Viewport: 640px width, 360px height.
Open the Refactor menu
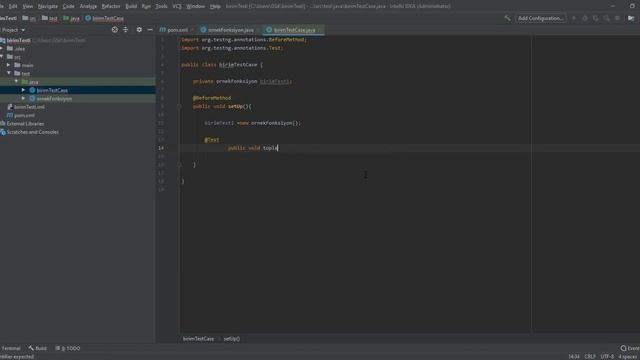[x=111, y=6]
